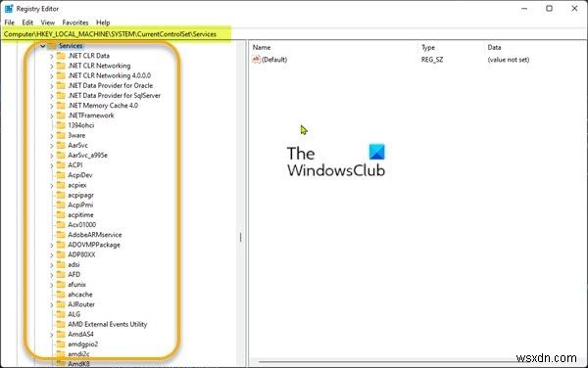The image size is (588, 368).
Task: Click the AcpiDev folder icon
Action: [x=61, y=175]
